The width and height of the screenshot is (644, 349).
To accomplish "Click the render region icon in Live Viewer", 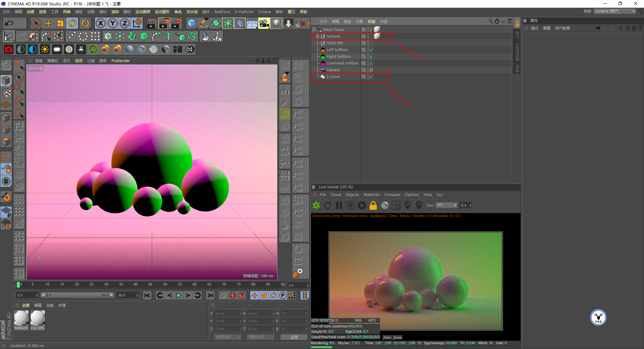I will click(x=396, y=205).
